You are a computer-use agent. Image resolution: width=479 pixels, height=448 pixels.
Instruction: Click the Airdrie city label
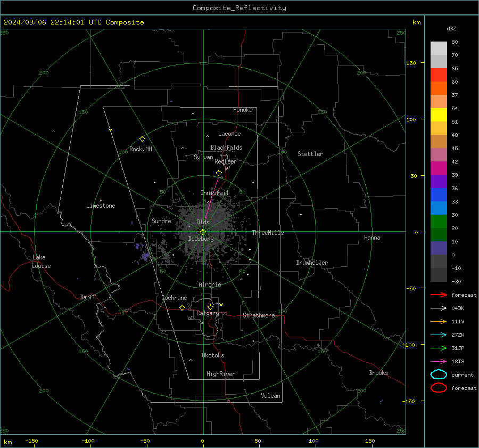210,284
